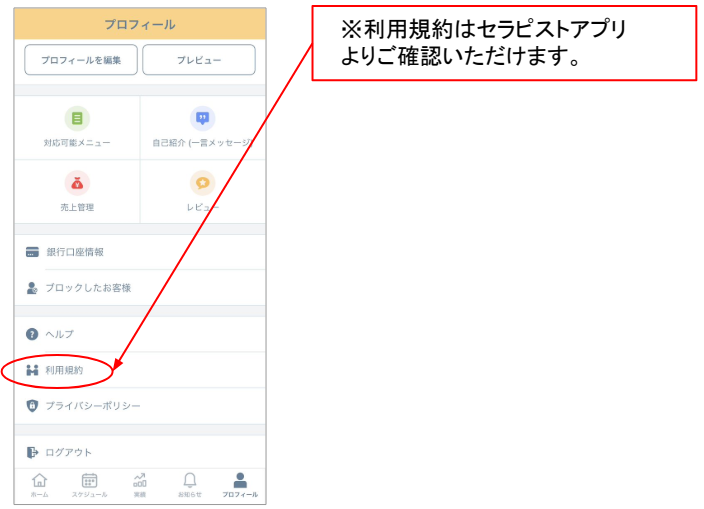Open 売上管理 money bag icon
The image size is (704, 509).
click(77, 182)
